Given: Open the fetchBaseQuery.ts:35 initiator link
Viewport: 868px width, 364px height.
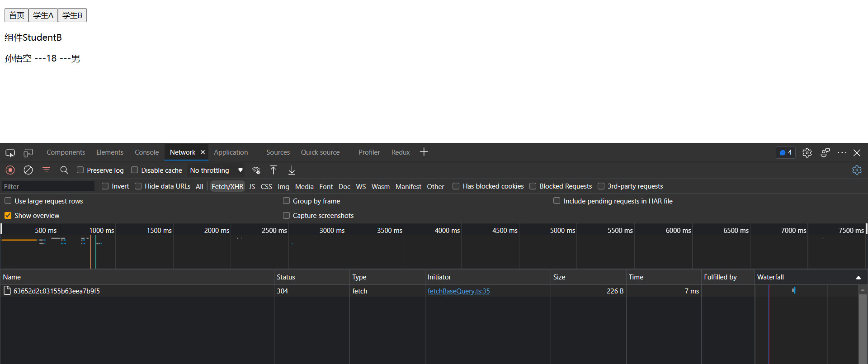Looking at the screenshot, I should (x=458, y=291).
